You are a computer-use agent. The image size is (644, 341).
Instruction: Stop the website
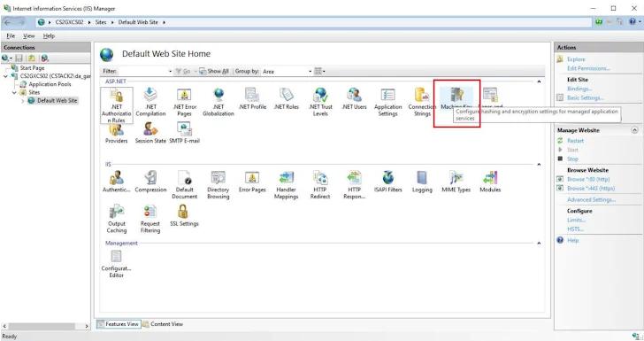coord(572,159)
